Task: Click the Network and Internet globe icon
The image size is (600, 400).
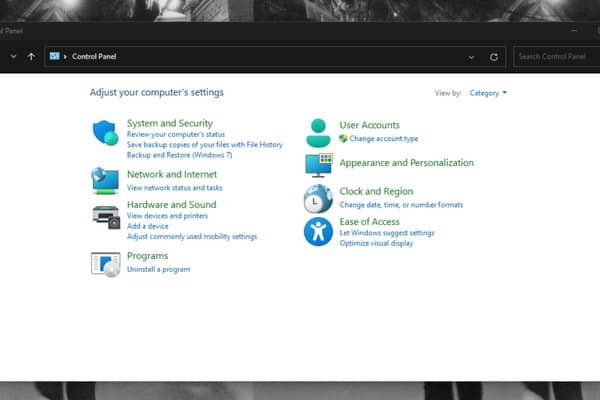Action: pyautogui.click(x=105, y=181)
